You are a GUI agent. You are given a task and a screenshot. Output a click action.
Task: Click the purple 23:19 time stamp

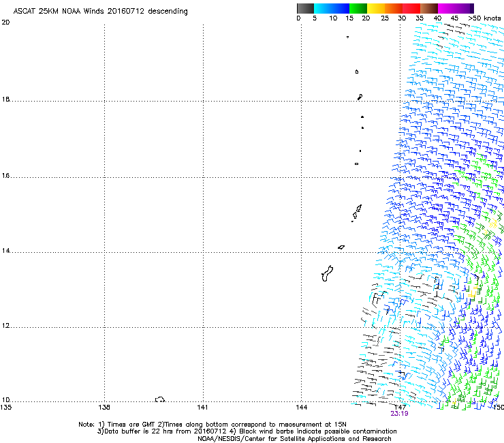pyautogui.click(x=399, y=414)
